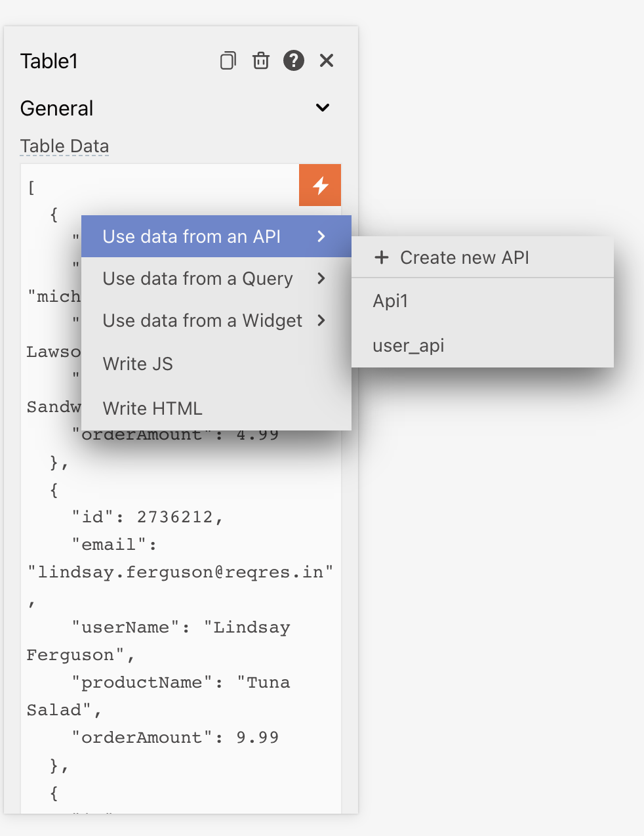Expand the arrow next to Use data from a Widget

pos(321,320)
